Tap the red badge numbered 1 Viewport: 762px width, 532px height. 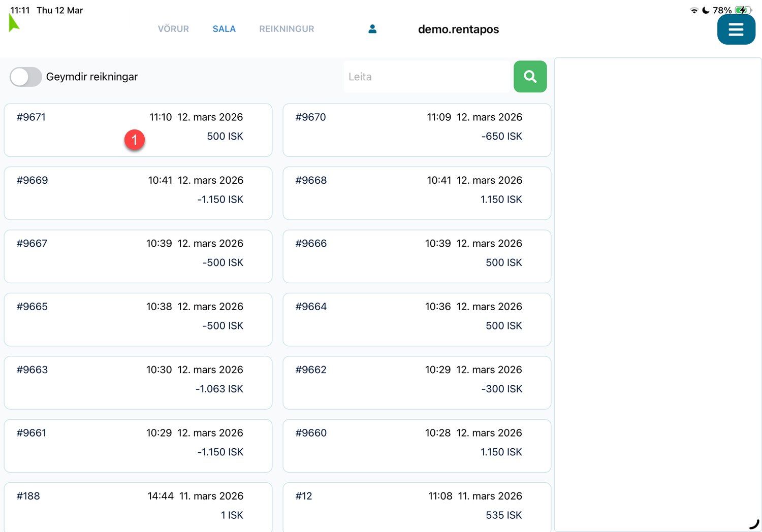135,140
